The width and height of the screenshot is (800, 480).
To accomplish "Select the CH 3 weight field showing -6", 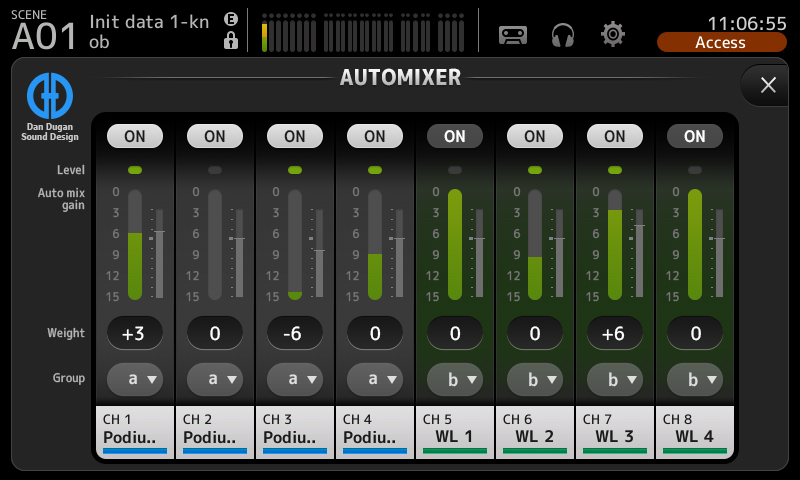I will point(295,333).
